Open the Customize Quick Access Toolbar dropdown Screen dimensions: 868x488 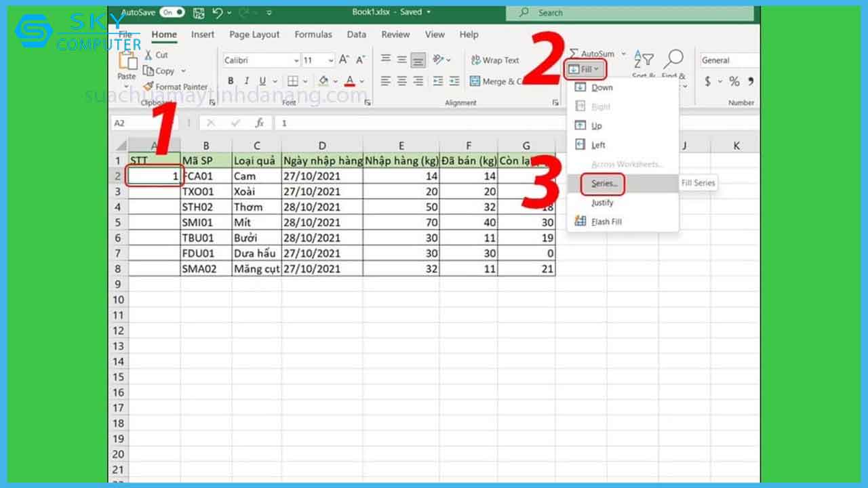click(269, 13)
